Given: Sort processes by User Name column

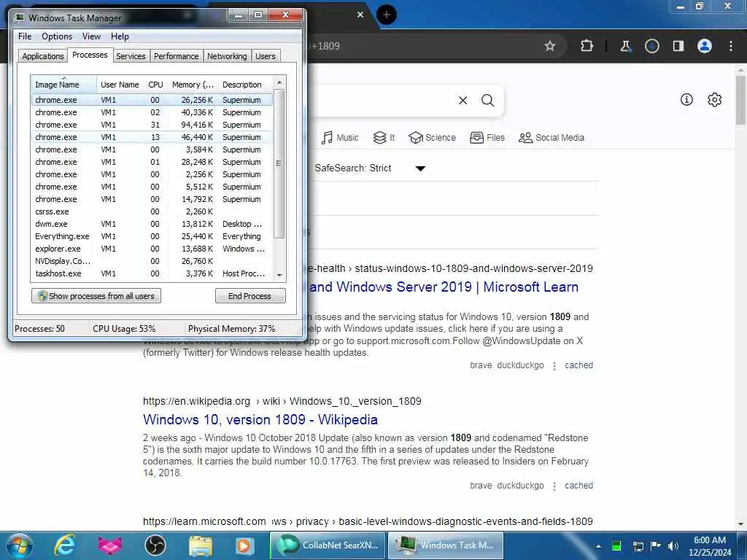Looking at the screenshot, I should (120, 85).
